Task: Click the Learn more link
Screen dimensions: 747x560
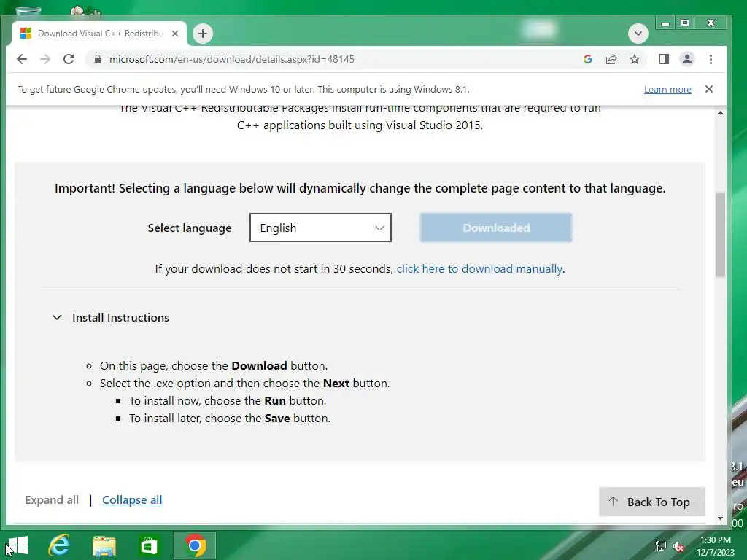Action: 667,90
